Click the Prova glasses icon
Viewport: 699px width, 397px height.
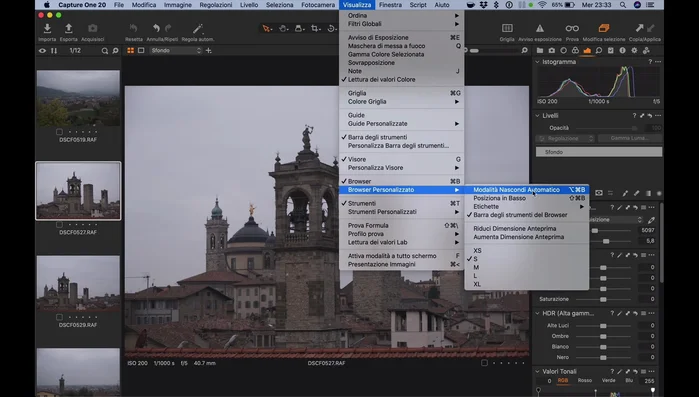tap(572, 29)
